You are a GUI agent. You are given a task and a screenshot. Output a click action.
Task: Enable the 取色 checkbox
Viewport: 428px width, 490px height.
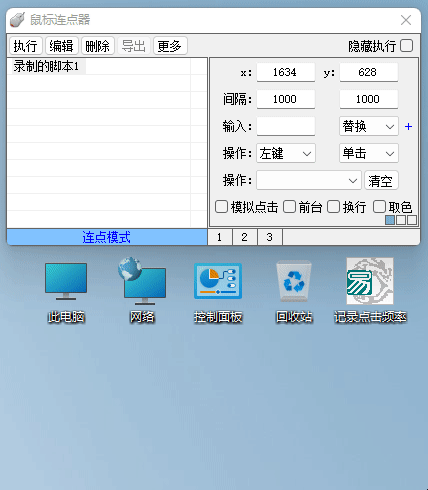coord(379,207)
